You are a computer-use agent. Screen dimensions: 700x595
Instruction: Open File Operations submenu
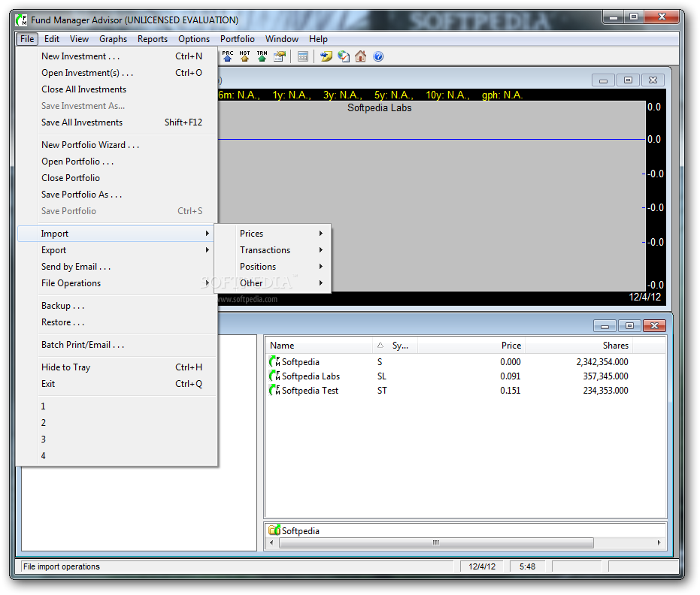[x=117, y=283]
